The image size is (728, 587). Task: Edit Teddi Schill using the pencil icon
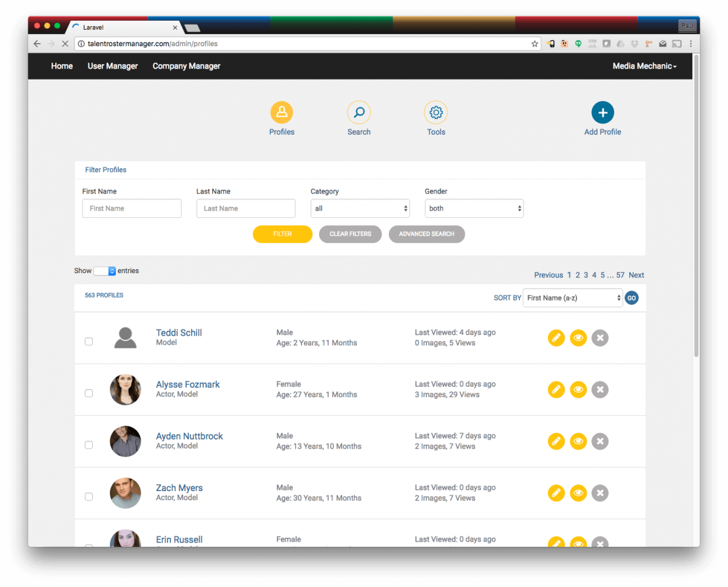pos(556,338)
